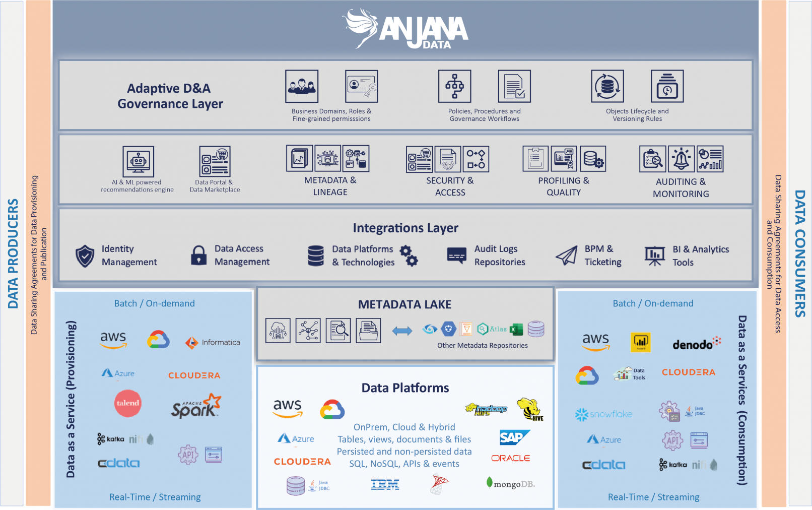Select the snowflake logo
The width and height of the screenshot is (812, 510).
pos(603,414)
